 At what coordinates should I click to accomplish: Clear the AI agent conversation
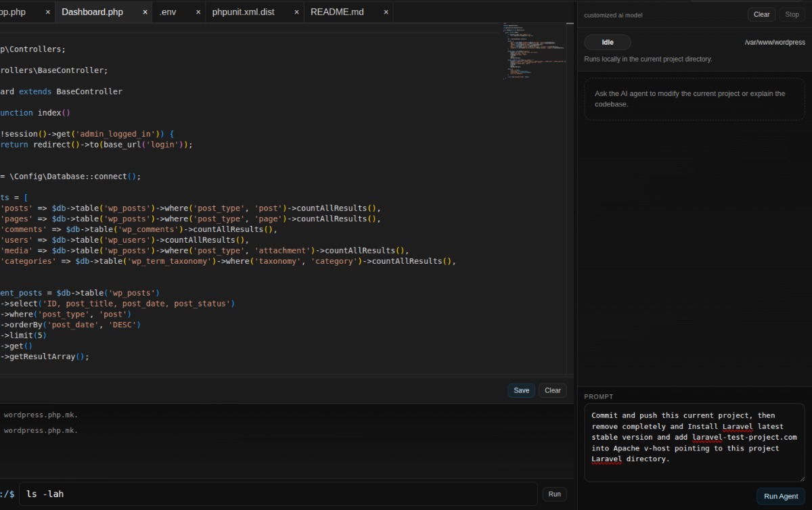coord(761,14)
